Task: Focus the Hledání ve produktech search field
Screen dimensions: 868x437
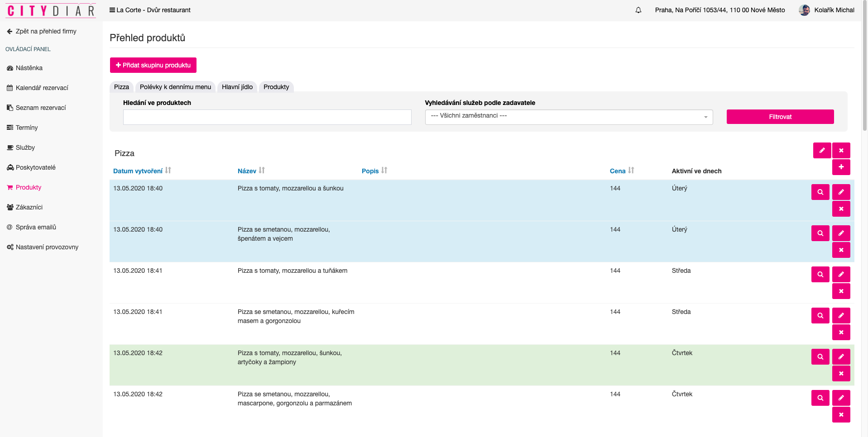Action: 267,117
